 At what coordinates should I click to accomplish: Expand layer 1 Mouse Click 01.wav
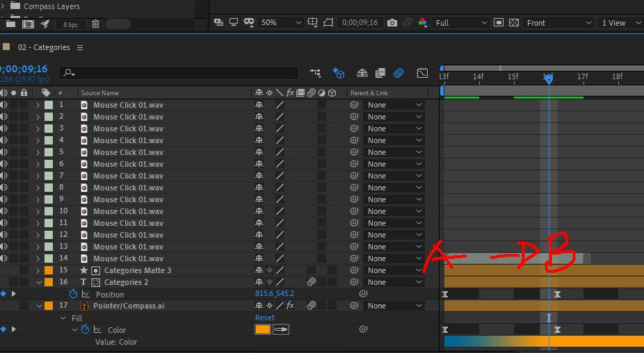pos(38,105)
